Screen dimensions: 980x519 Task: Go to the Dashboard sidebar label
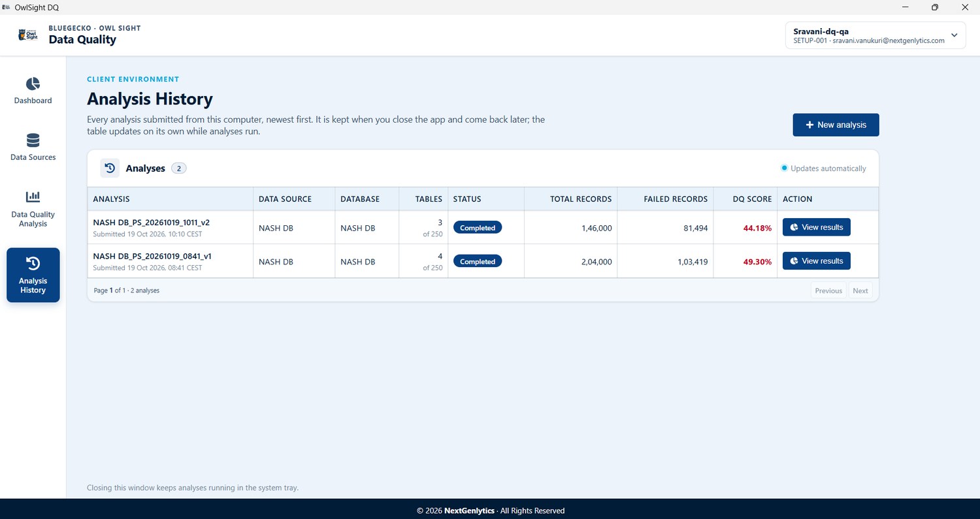[x=33, y=101]
